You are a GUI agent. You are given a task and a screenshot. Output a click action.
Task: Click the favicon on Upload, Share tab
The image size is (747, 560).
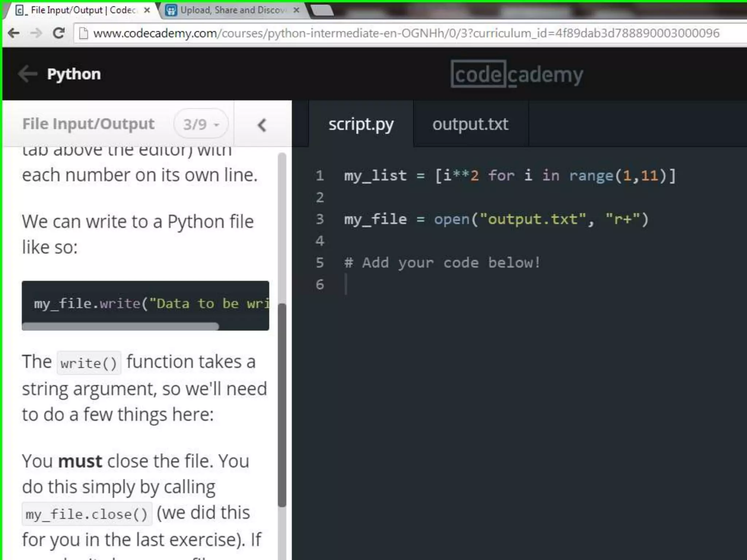171,10
